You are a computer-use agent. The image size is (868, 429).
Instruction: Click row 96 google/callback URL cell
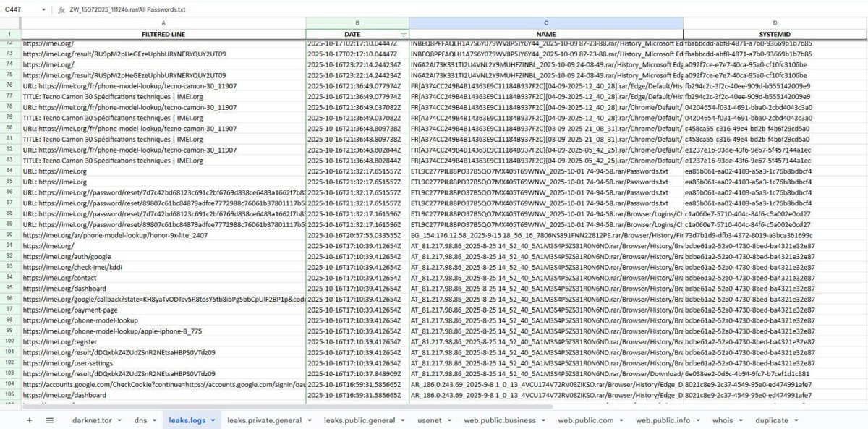pos(163,299)
